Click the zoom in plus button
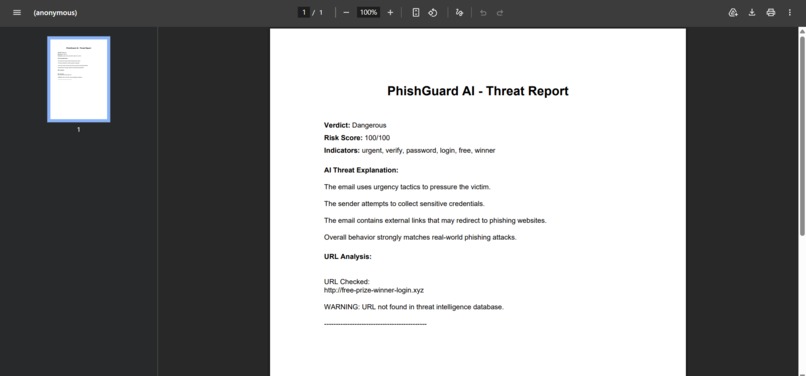 [390, 12]
